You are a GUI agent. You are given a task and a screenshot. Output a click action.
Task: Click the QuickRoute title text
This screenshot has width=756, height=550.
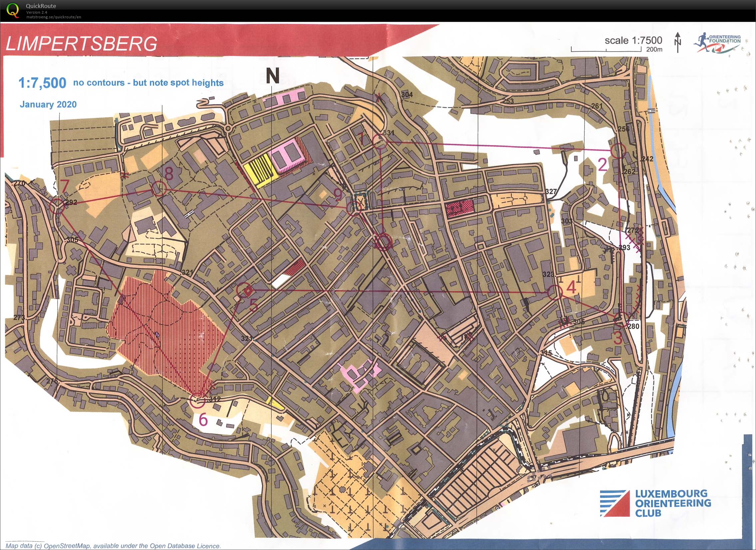click(41, 6)
